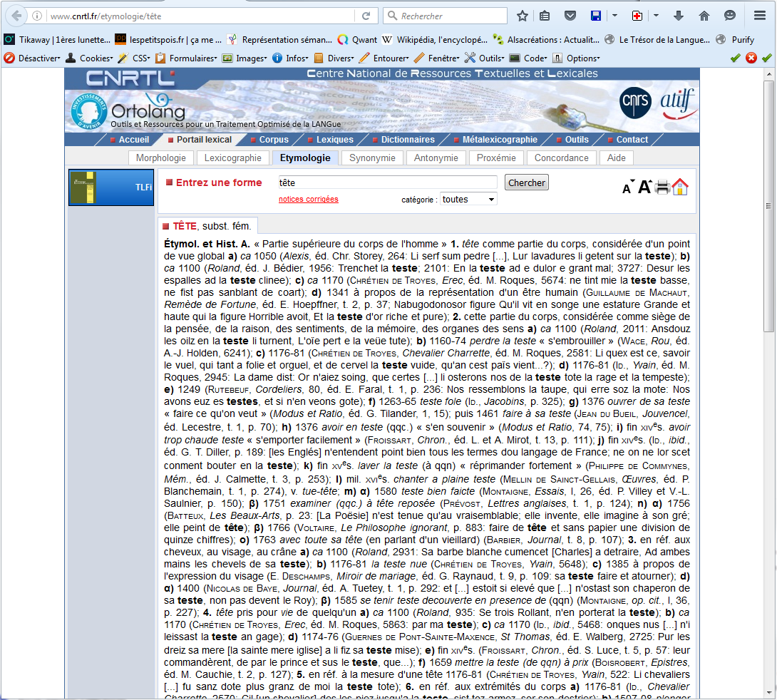This screenshot has width=777, height=700.
Task: Bookmark this page with the star icon
Action: (x=523, y=16)
